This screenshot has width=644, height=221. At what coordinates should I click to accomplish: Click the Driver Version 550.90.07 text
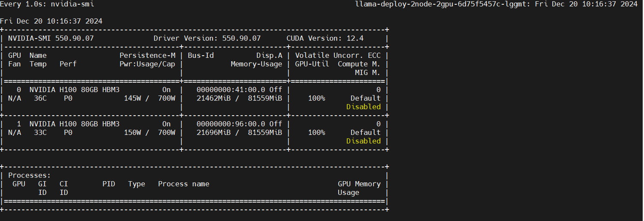coord(207,38)
